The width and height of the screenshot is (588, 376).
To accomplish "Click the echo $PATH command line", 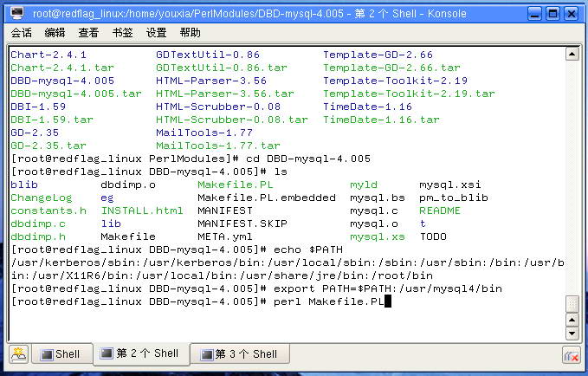I will click(x=308, y=250).
